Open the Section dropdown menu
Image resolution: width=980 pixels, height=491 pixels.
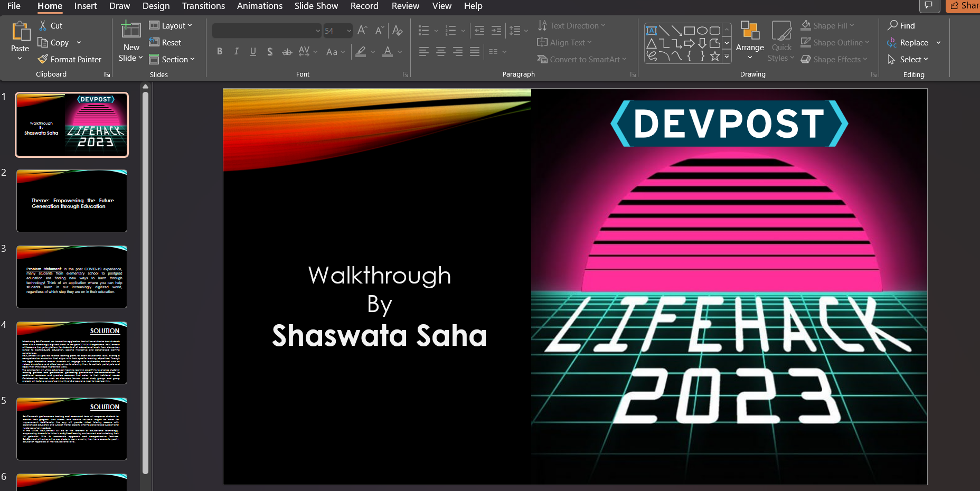[x=172, y=59]
